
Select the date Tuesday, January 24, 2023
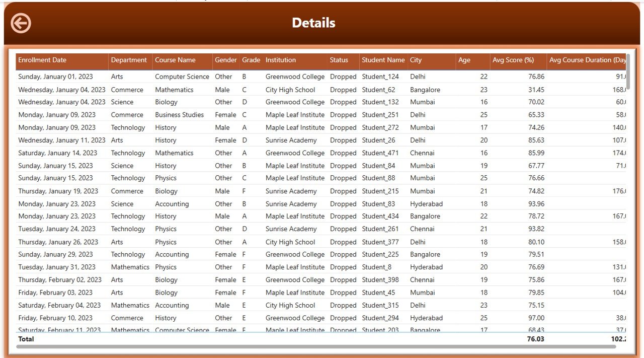[x=57, y=229]
